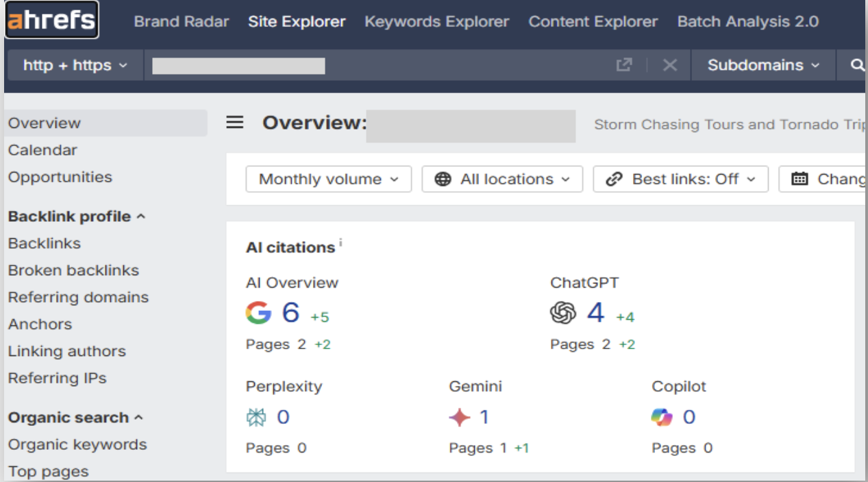Open the AI Overview count 6

(x=291, y=313)
